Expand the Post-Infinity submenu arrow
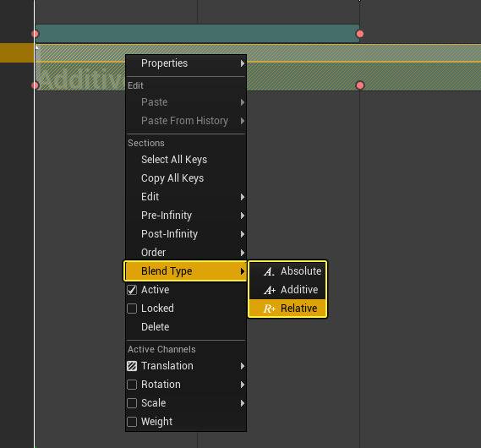The width and height of the screenshot is (481, 448). coord(243,235)
